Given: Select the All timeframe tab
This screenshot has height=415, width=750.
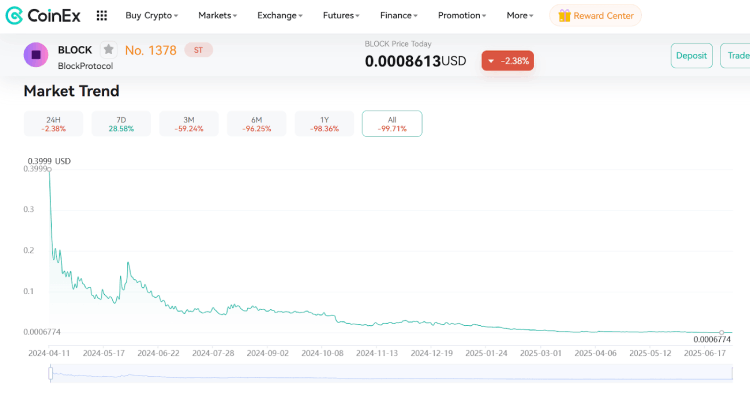Looking at the screenshot, I should [x=392, y=124].
